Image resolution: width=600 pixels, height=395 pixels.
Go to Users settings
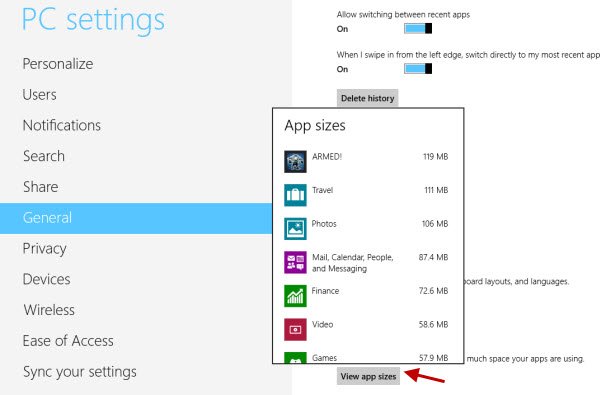(x=39, y=95)
